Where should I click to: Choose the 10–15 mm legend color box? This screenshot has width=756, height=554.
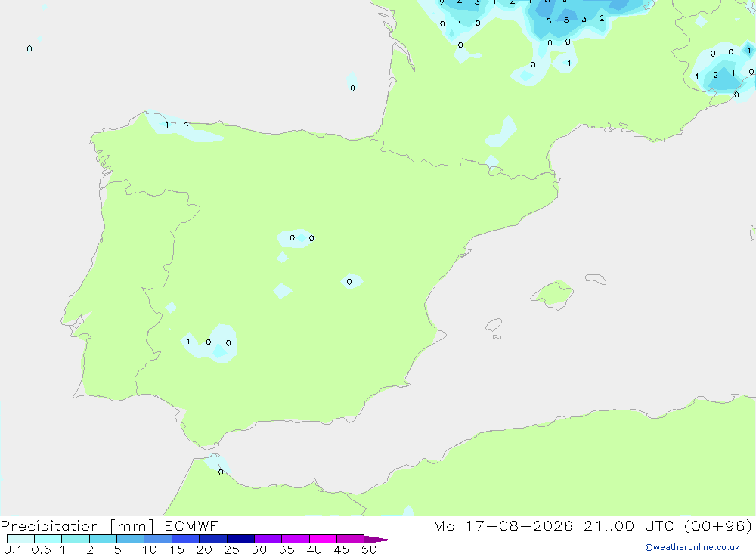(x=158, y=539)
